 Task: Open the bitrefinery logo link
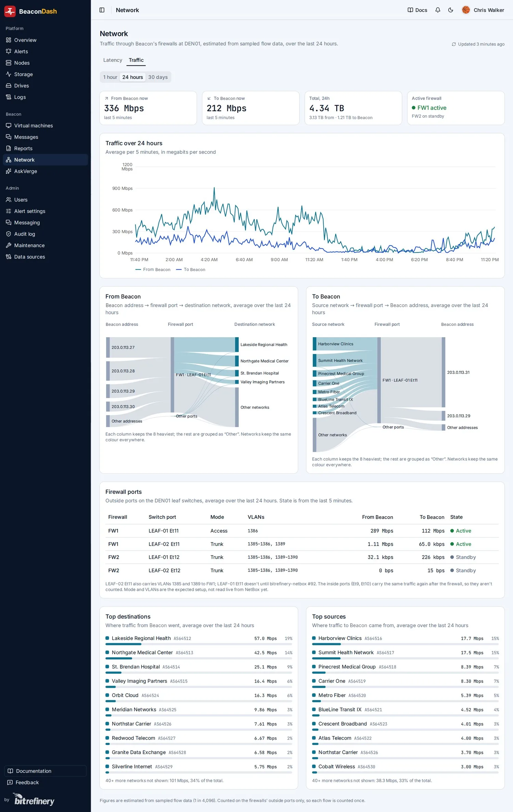tap(34, 800)
